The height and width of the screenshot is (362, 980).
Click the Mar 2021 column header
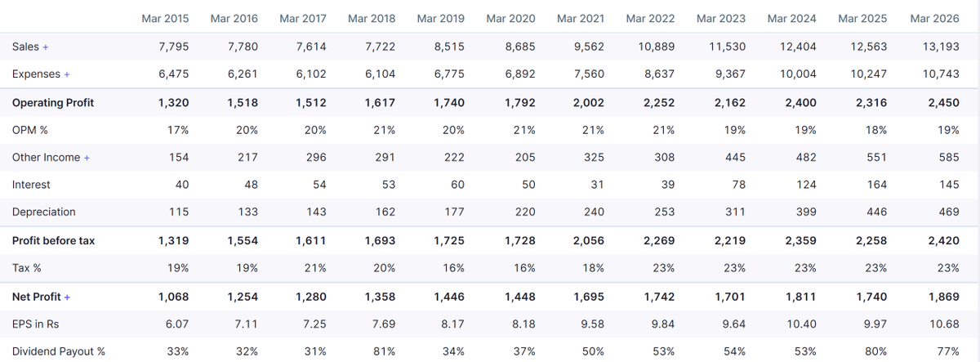pos(581,17)
